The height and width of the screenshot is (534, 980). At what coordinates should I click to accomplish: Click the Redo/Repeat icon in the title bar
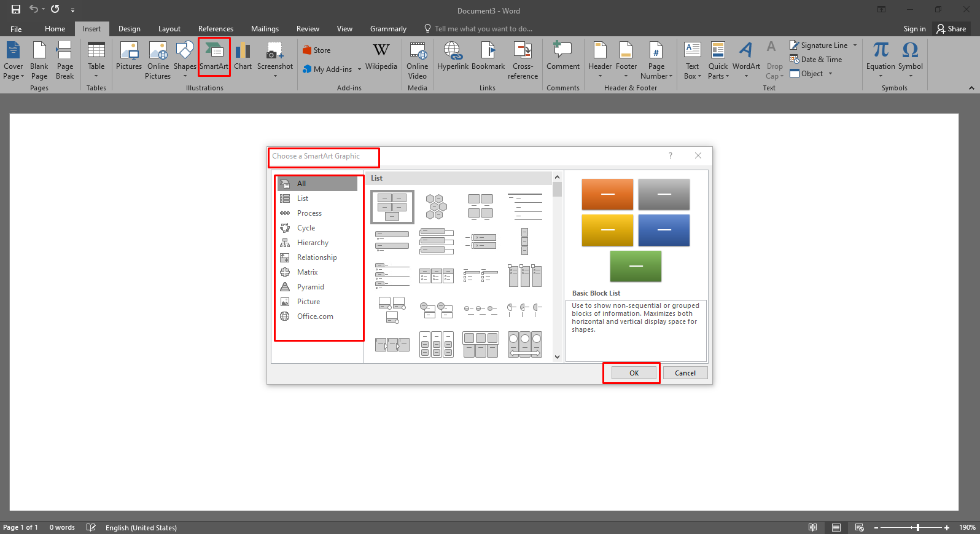click(x=55, y=9)
